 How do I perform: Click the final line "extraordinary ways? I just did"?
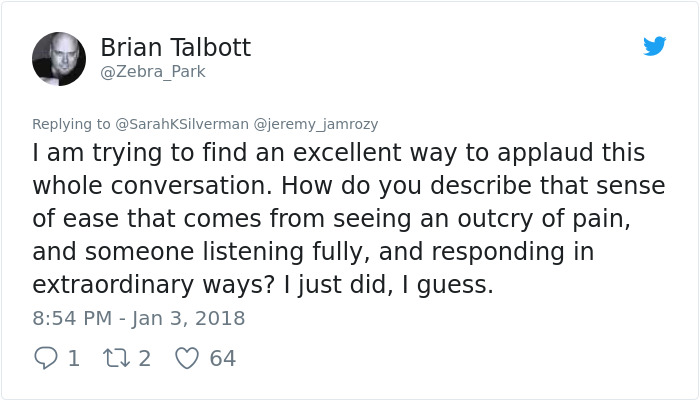coord(263,285)
